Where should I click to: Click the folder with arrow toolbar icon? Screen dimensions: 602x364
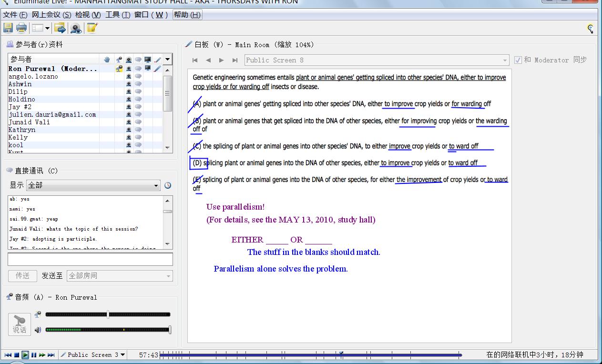point(60,28)
